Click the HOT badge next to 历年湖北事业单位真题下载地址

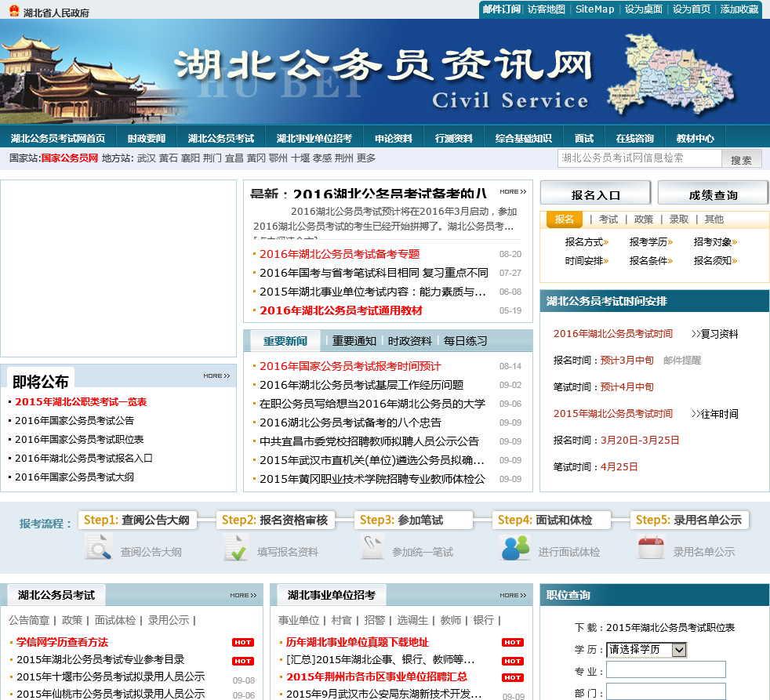pos(513,642)
